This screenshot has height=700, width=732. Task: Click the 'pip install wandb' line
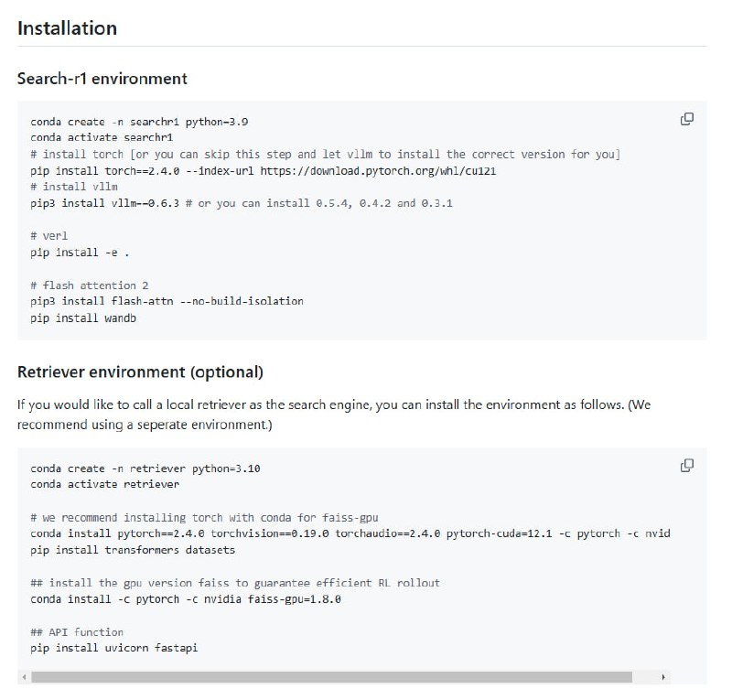point(83,318)
